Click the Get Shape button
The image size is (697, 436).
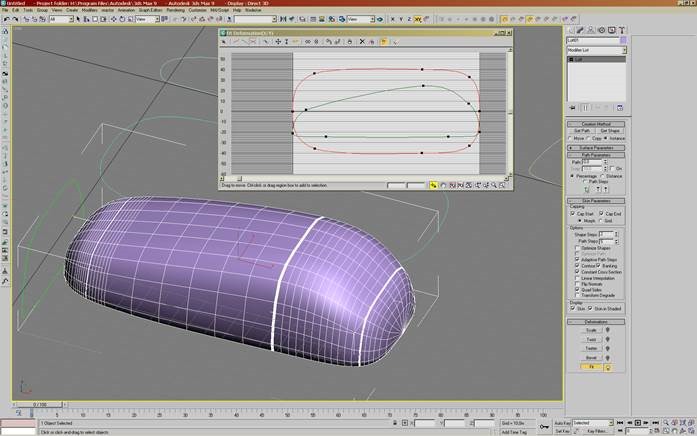click(609, 131)
